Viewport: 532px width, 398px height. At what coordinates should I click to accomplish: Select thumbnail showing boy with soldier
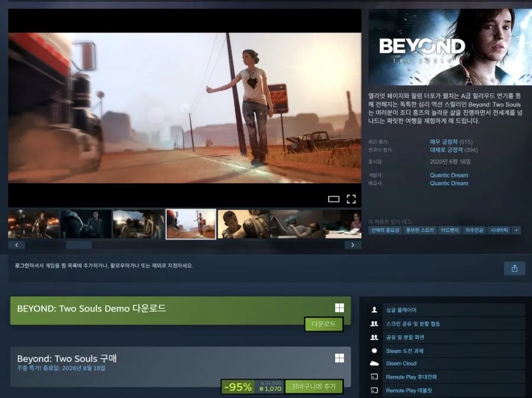(x=244, y=224)
